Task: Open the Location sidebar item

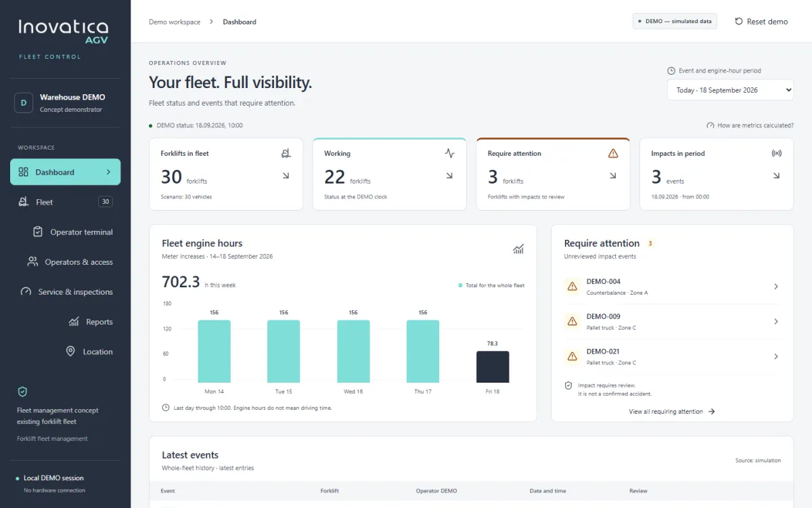Action: [x=65, y=352]
